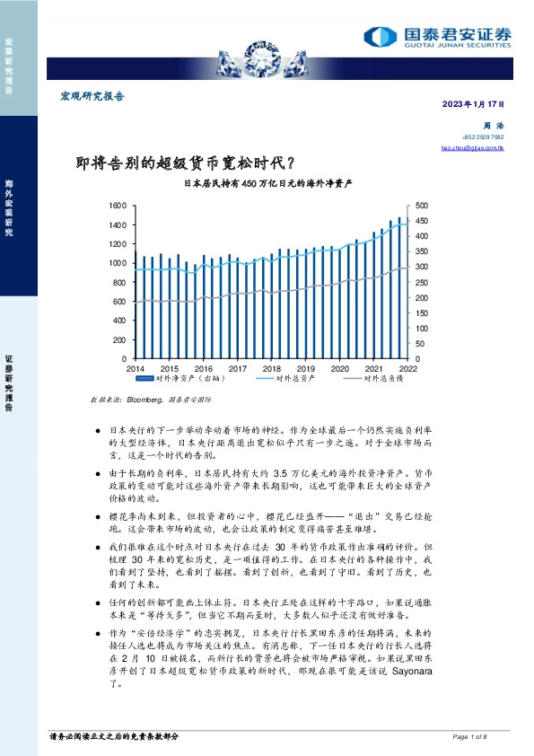Viewport: 534px width, 756px height.
Task: Click the bullet paragraph starting 任何的创新都可能
Action: (x=270, y=609)
